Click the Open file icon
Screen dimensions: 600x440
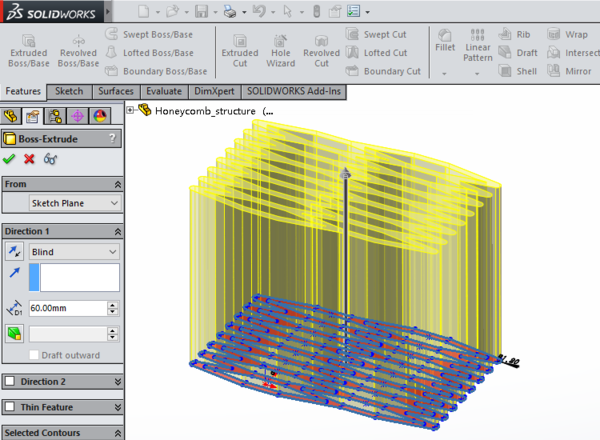pos(172,11)
